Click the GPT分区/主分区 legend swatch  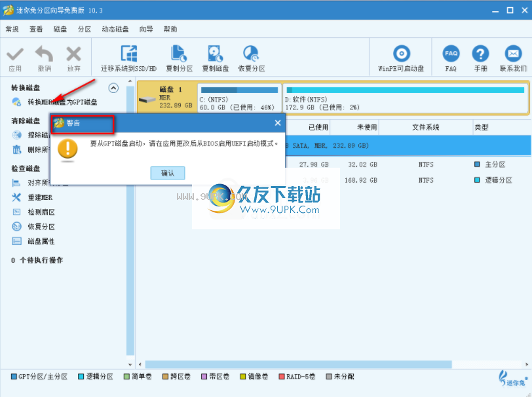coord(14,377)
